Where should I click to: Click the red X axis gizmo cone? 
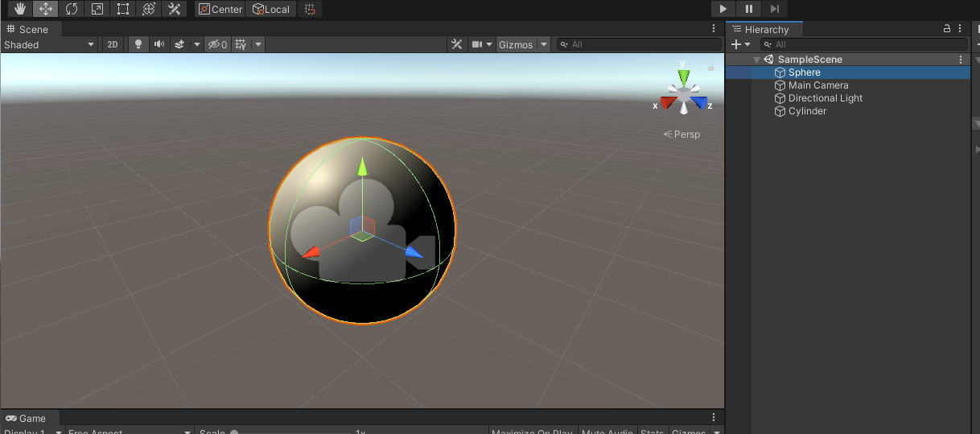pos(669,103)
